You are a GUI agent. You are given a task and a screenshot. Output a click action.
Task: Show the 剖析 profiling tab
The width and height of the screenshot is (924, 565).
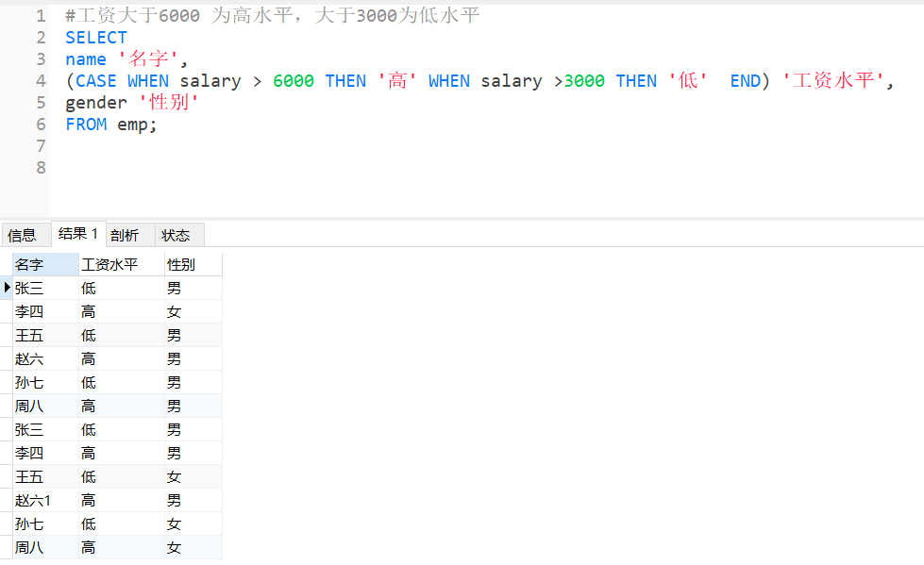[x=125, y=235]
